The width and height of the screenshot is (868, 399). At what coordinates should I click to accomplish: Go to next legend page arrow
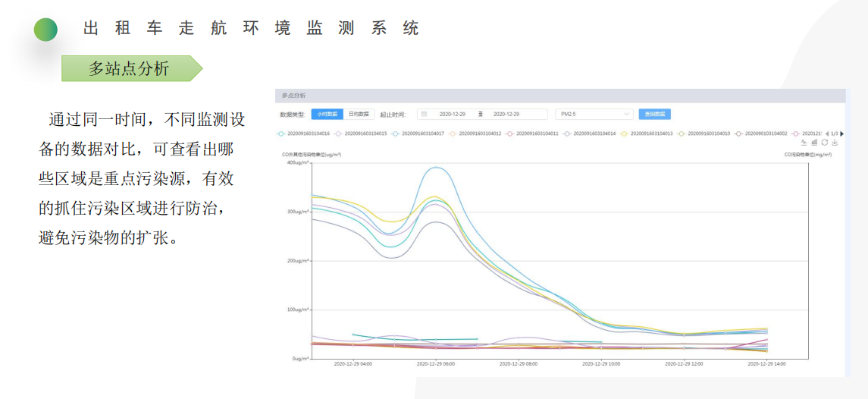tap(842, 134)
